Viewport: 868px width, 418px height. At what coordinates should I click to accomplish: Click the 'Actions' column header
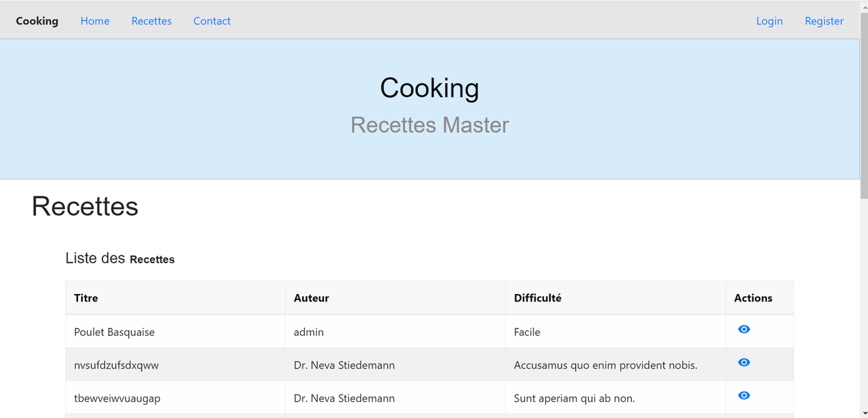759,298
